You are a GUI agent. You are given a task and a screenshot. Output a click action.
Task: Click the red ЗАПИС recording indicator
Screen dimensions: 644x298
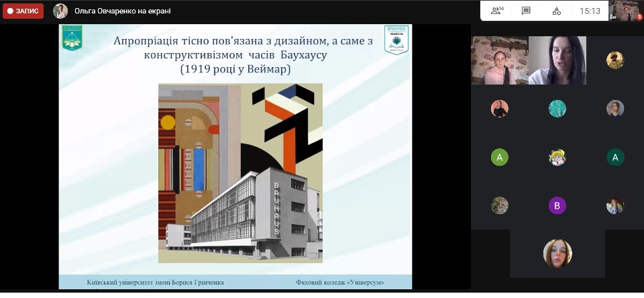click(23, 11)
